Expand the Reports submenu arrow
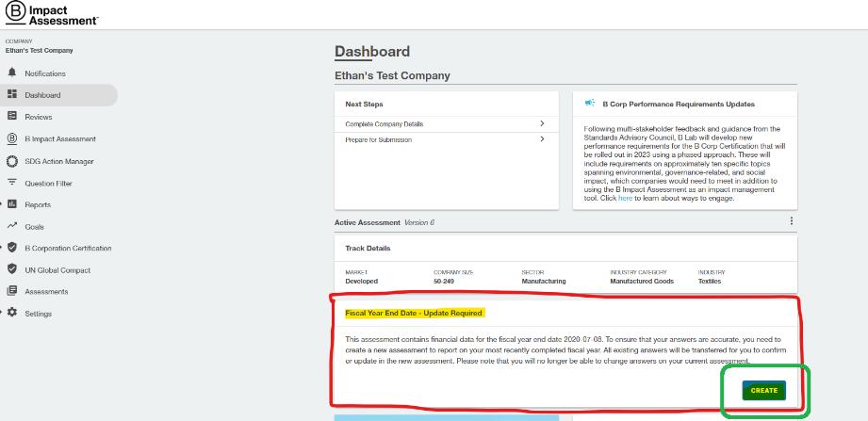This screenshot has height=421, width=868. [2, 204]
